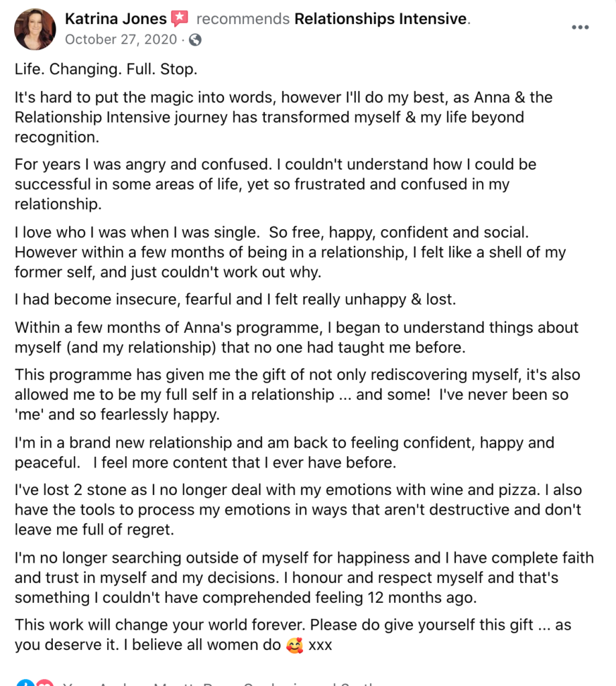Click paragraph starting 'I've lost 2 stone'
Image resolution: width=616 pixels, height=686 pixels.
(x=298, y=510)
